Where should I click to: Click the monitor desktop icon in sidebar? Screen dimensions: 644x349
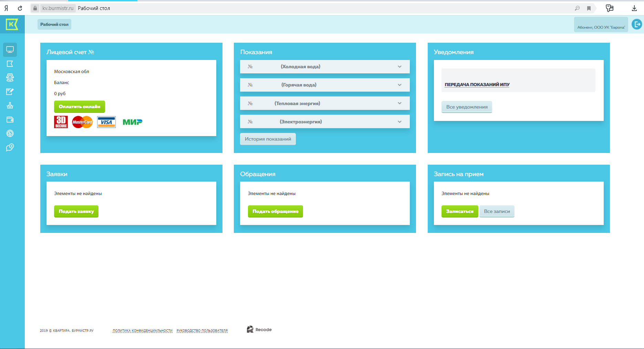[10, 50]
